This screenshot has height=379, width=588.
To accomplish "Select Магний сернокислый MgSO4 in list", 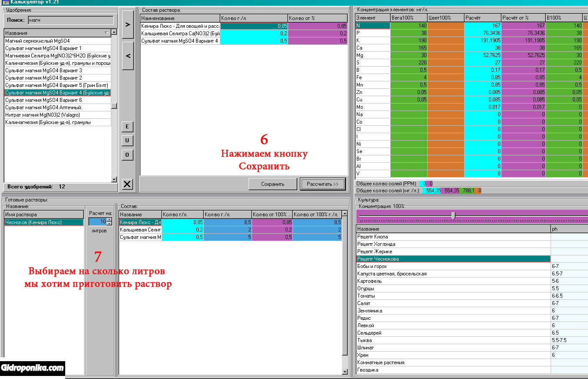I will click(x=57, y=41).
